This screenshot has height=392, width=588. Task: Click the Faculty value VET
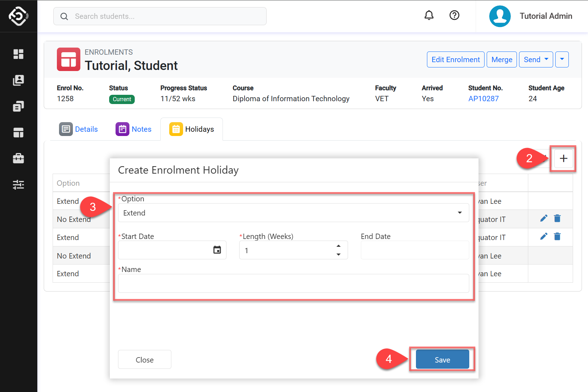click(382, 99)
